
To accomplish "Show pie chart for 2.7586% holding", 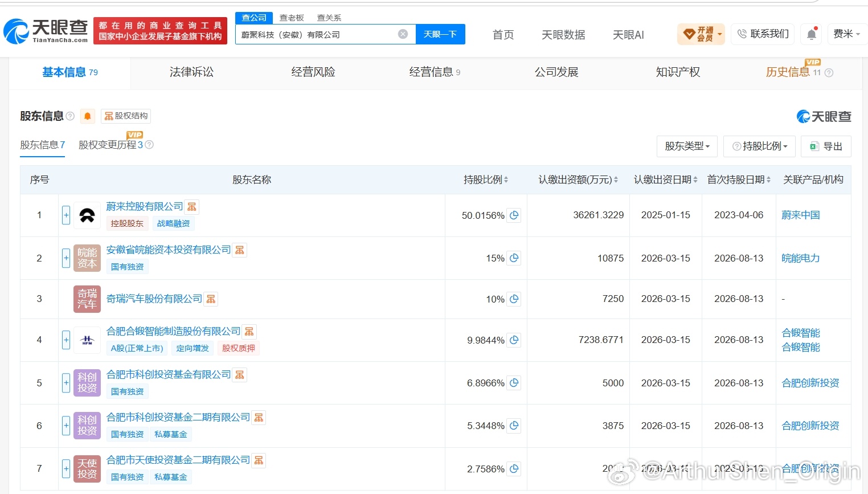I will (514, 469).
